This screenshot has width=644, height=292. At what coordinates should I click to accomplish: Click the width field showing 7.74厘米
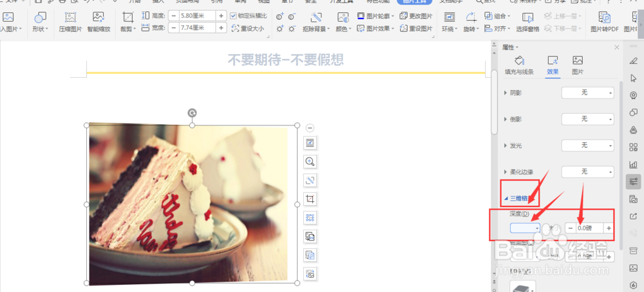pyautogui.click(x=198, y=28)
